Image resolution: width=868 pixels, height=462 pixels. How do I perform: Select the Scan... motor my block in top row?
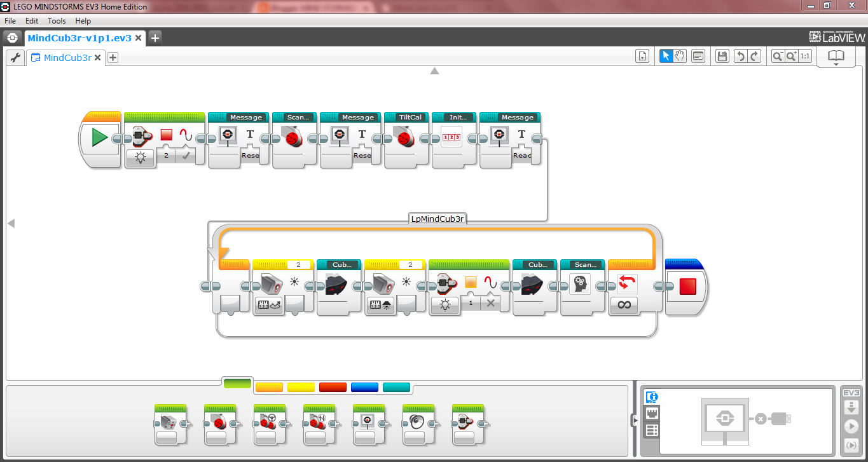coord(294,139)
